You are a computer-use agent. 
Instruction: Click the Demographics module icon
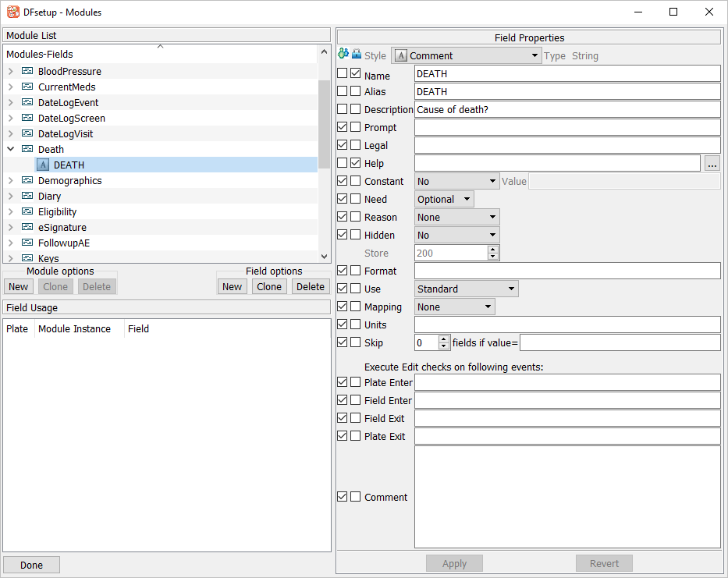click(27, 181)
